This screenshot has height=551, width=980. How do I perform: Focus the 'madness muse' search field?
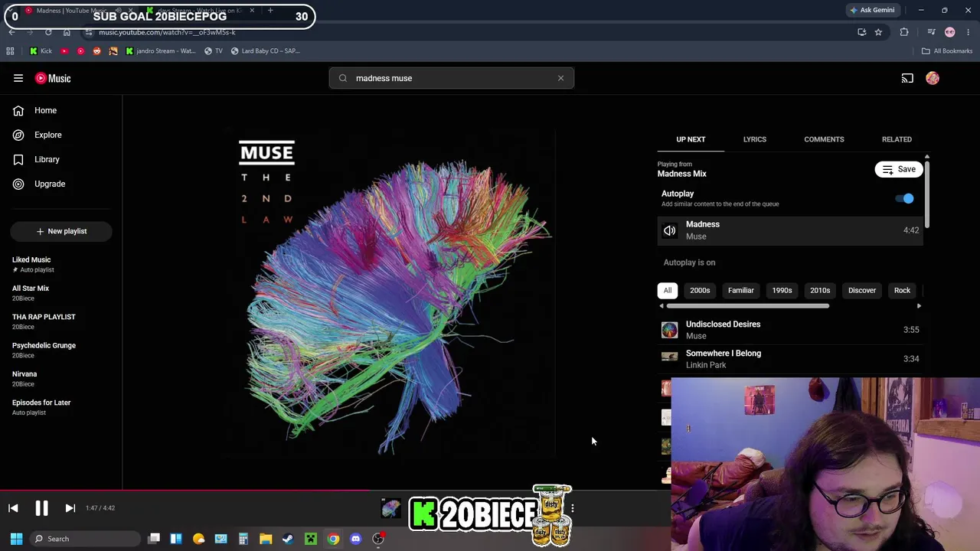point(452,78)
